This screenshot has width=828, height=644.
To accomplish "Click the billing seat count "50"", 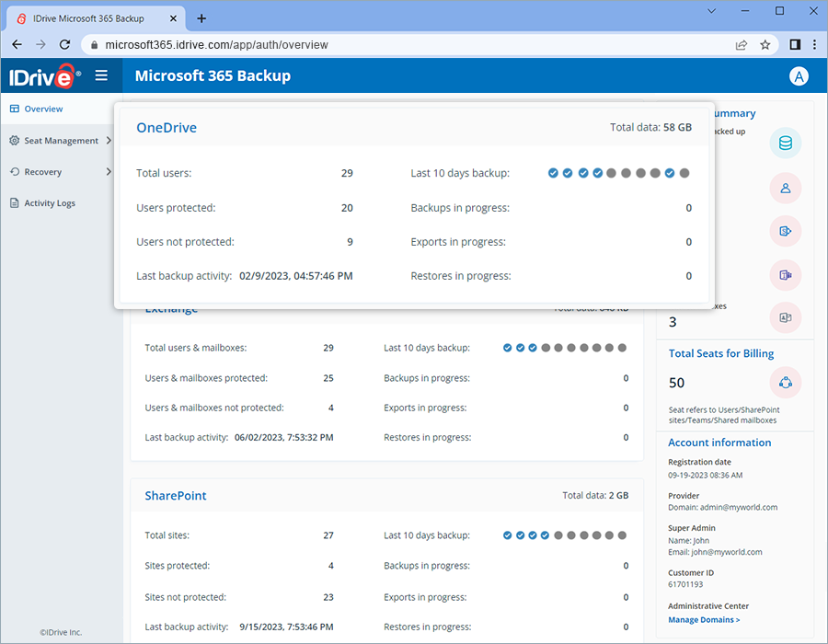I will [x=676, y=383].
